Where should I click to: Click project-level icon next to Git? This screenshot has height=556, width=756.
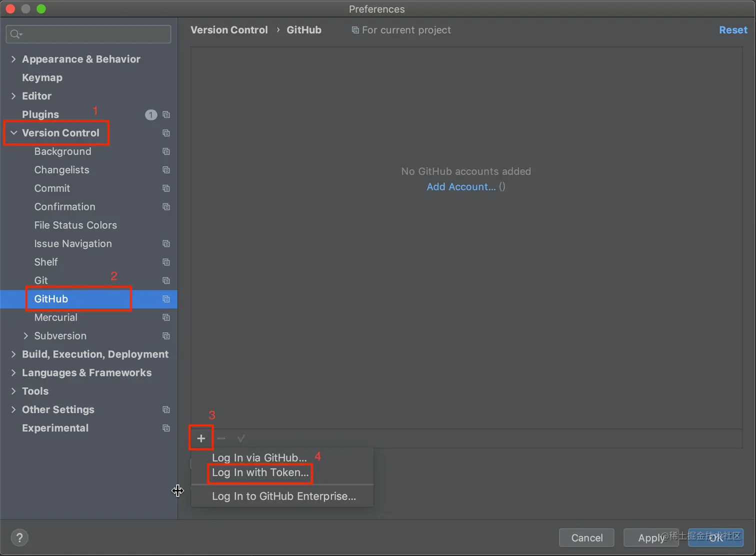pyautogui.click(x=166, y=281)
